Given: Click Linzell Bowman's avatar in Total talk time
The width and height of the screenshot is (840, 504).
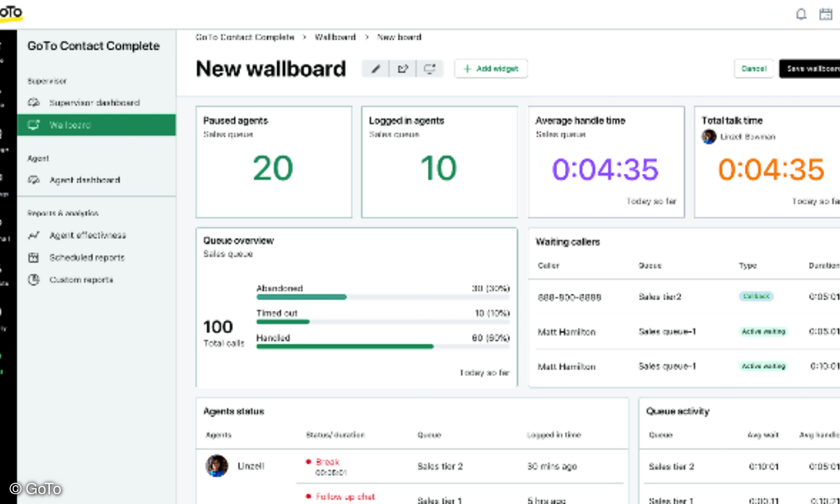Looking at the screenshot, I should click(x=709, y=136).
